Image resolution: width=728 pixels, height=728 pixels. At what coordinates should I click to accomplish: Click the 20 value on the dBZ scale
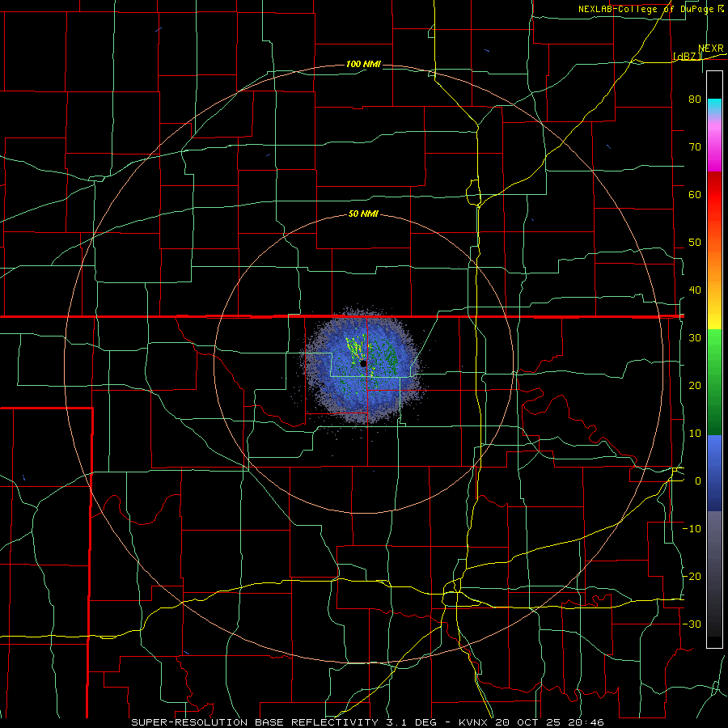tap(695, 386)
